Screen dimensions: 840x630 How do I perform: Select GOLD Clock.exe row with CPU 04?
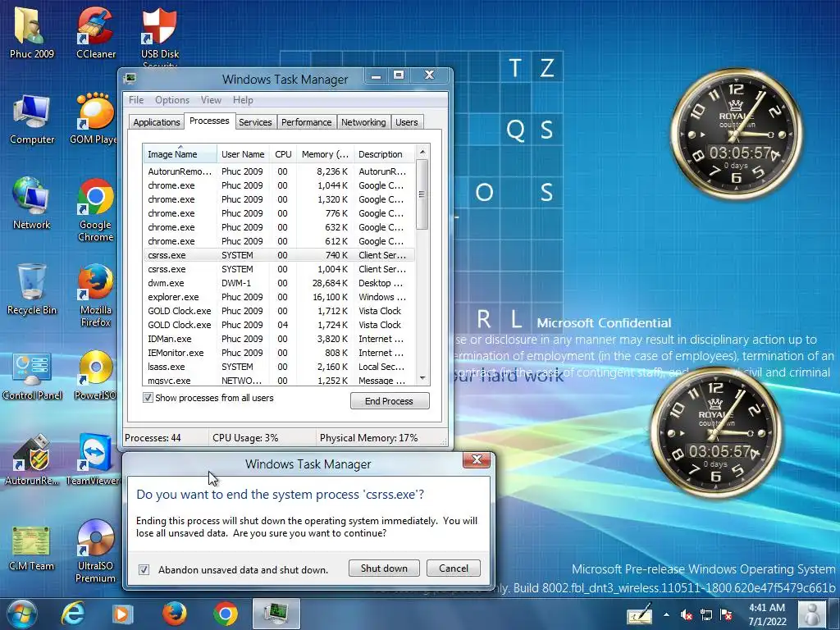pos(279,325)
